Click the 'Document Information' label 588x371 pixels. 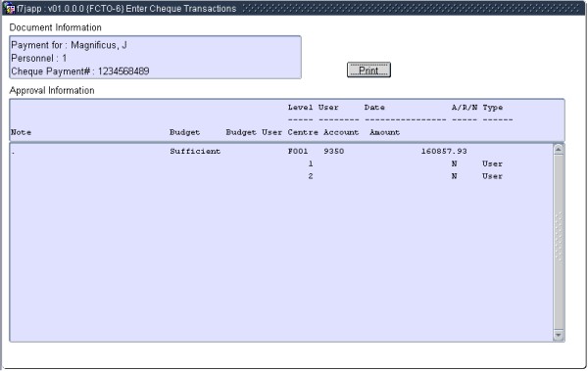[x=56, y=27]
